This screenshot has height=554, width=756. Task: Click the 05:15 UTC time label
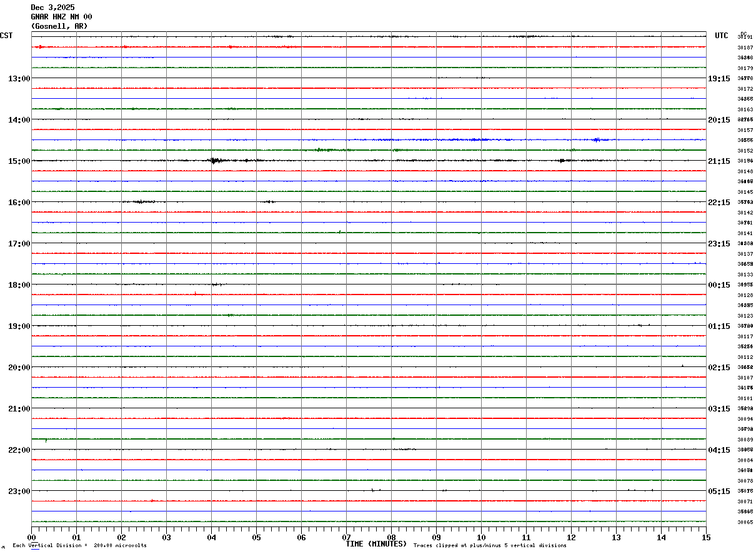719,491
